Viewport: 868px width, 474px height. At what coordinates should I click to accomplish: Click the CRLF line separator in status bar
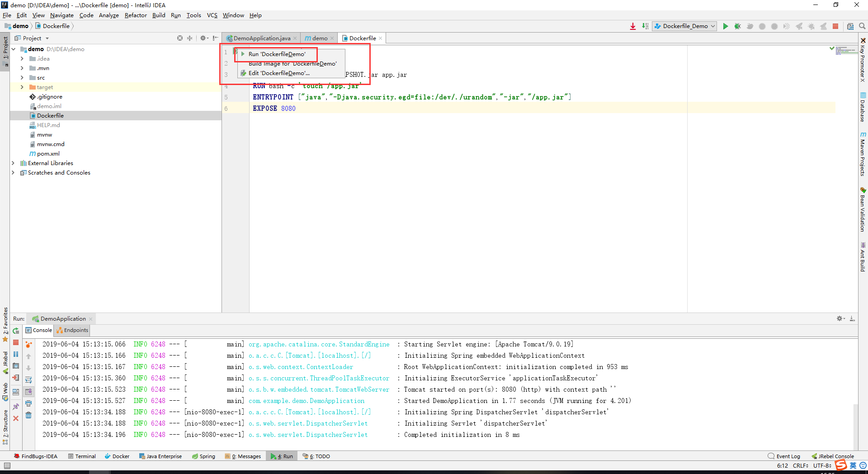801,465
